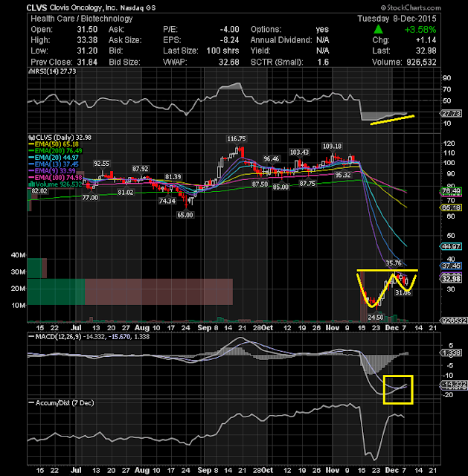Click the 81.39 price label
The height and width of the screenshot is (476, 468).
[x=173, y=177]
